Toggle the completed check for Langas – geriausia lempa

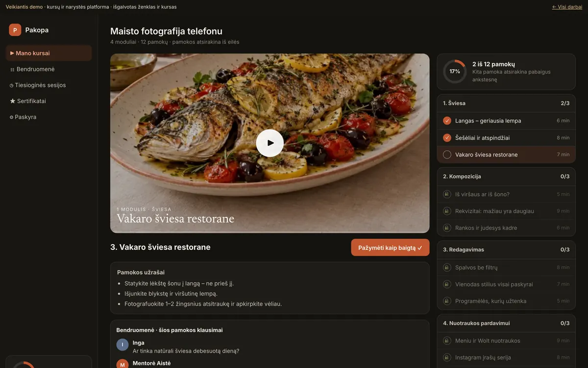tap(447, 121)
